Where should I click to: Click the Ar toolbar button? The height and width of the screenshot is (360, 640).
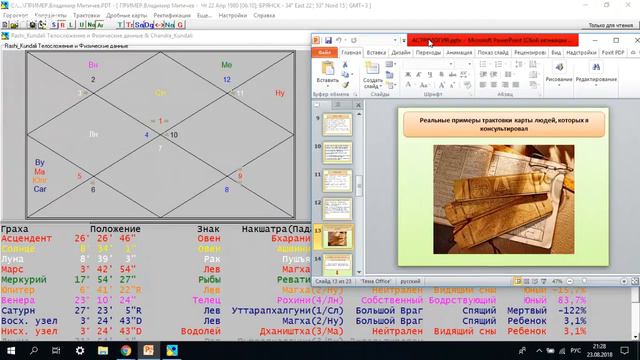tap(100, 25)
